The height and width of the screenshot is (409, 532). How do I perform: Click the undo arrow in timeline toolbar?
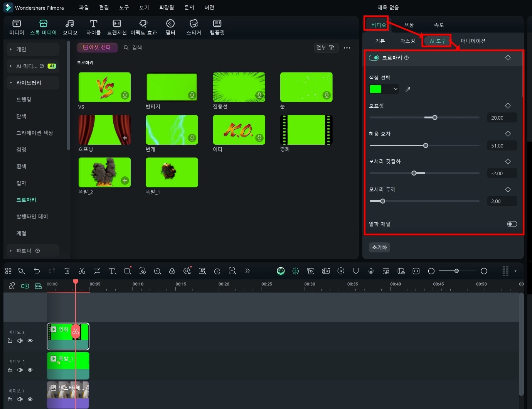[x=37, y=271]
